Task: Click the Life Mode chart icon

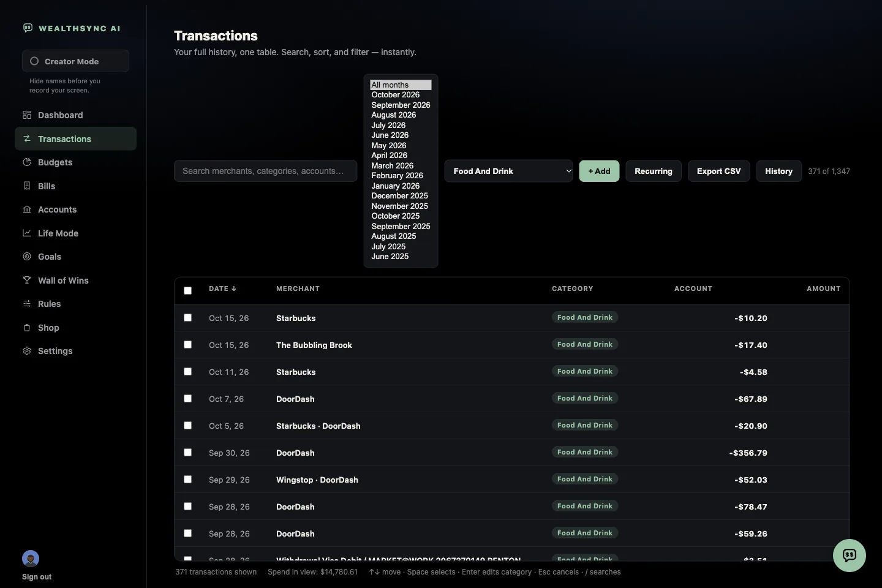Action: tap(27, 233)
